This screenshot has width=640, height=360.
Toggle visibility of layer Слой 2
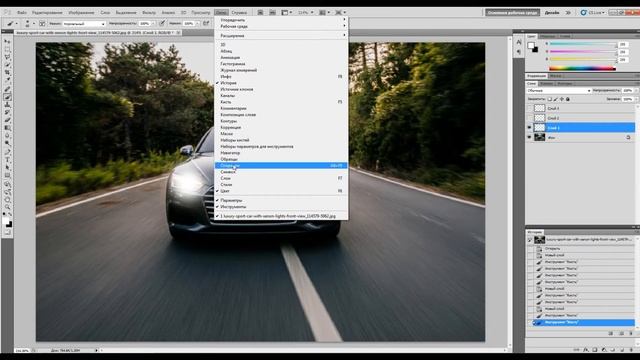[x=529, y=118]
